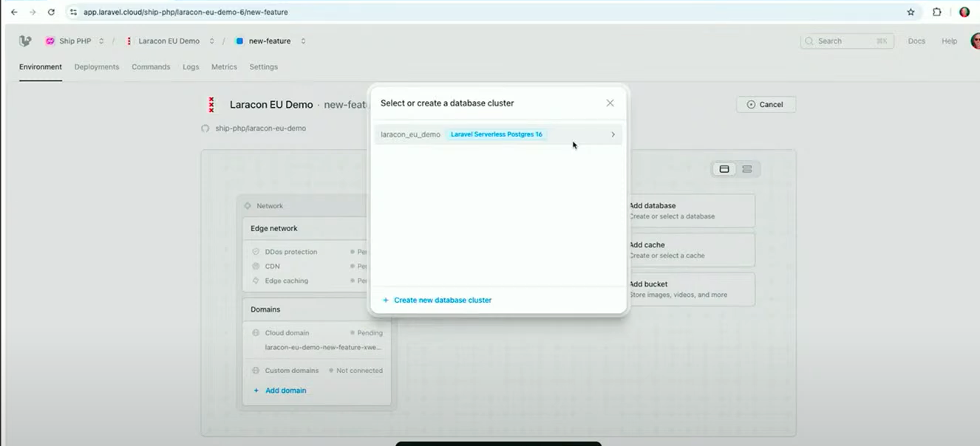
Task: Click the Add bucket card
Action: (690, 289)
